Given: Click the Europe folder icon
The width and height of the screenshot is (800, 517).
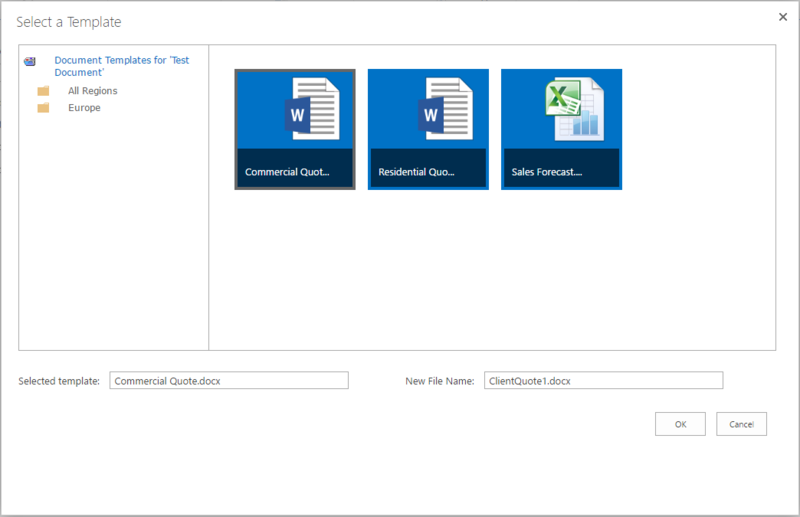Looking at the screenshot, I should 43,108.
